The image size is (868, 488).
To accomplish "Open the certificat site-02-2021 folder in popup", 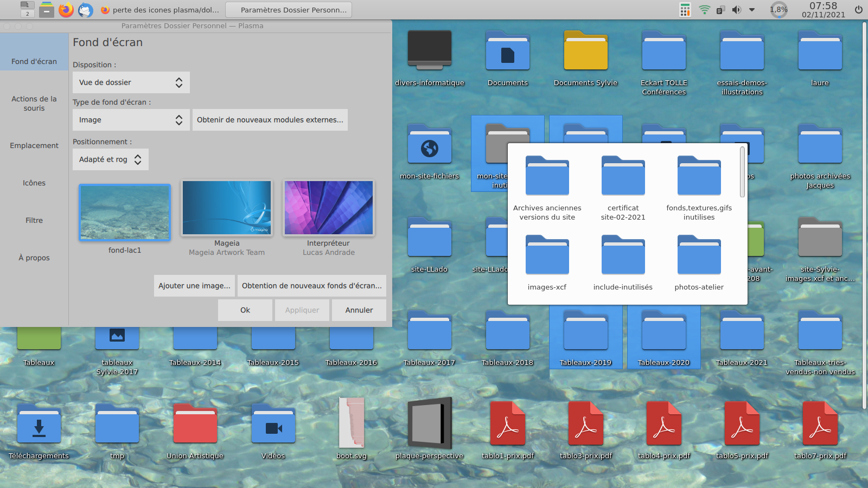I will [x=623, y=176].
